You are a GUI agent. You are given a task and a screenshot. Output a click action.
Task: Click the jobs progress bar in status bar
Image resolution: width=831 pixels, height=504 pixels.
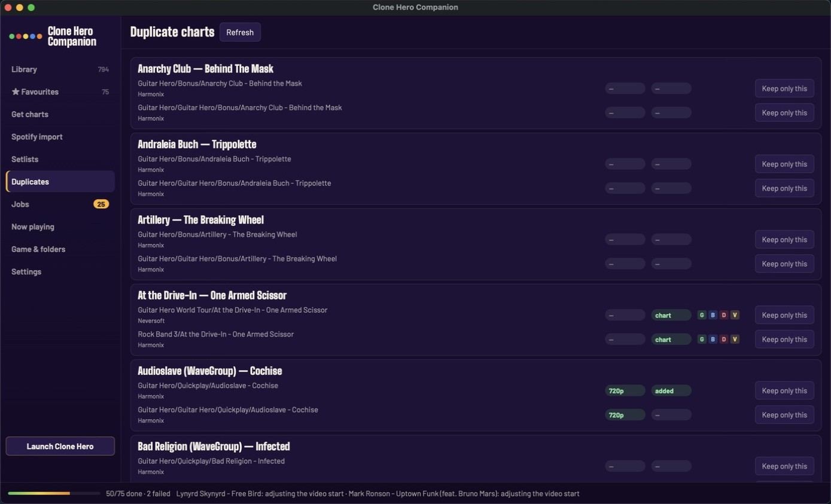(54, 493)
